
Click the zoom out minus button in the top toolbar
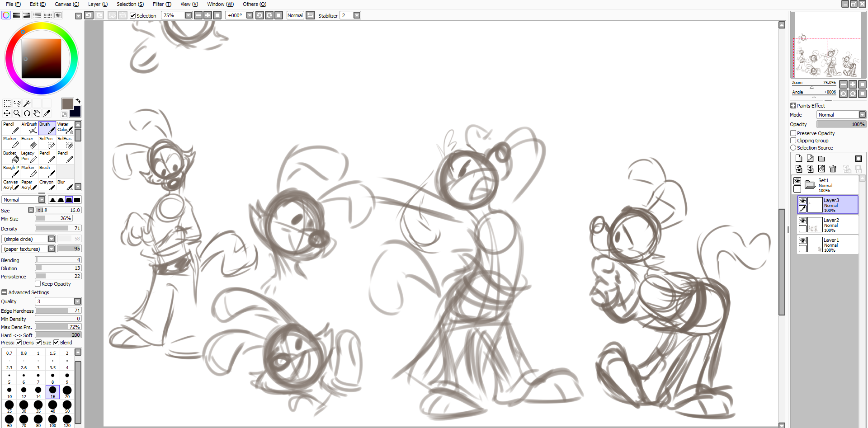click(198, 15)
